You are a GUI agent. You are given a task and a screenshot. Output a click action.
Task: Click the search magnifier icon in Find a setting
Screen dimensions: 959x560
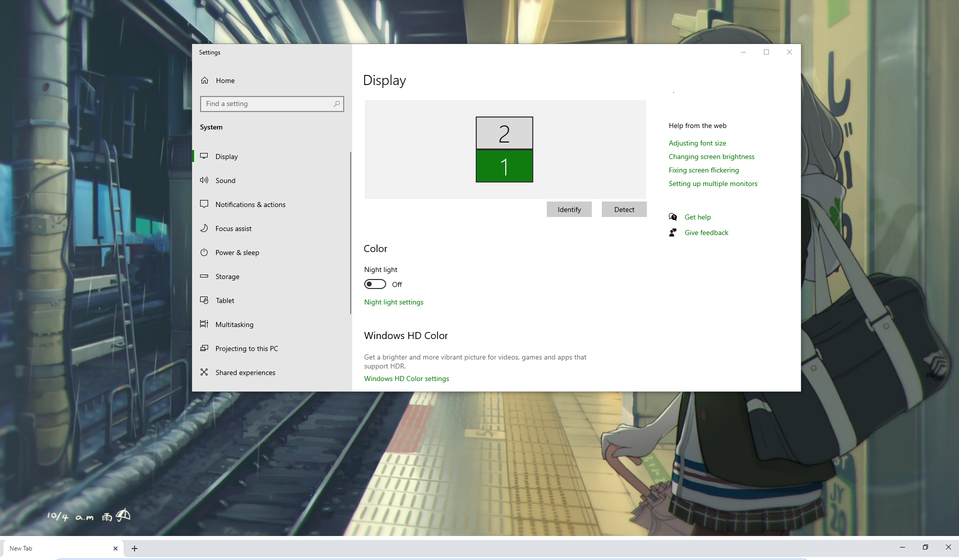(337, 103)
